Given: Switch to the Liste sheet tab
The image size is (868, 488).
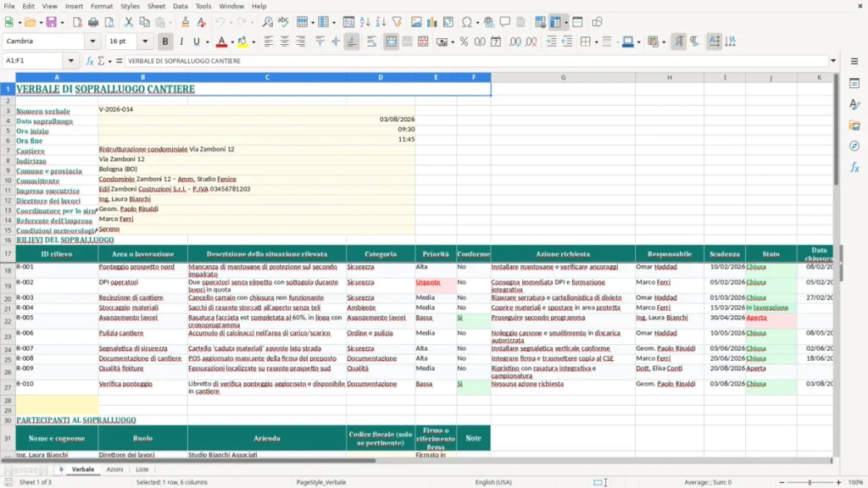Looking at the screenshot, I should (x=142, y=469).
